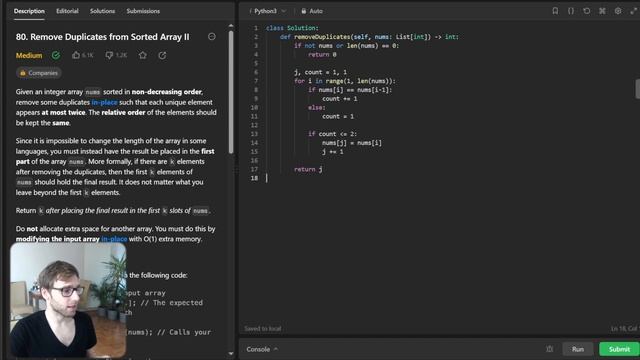Image resolution: width=640 pixels, height=360 pixels.
Task: Click the editor minimap slider at right edge
Action: (638, 89)
